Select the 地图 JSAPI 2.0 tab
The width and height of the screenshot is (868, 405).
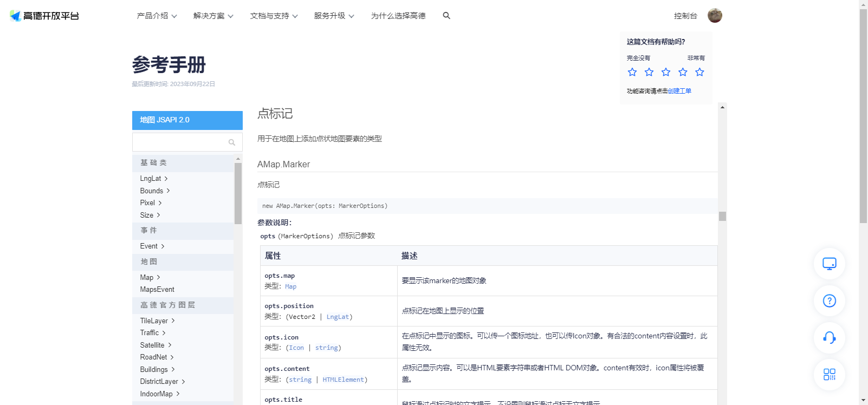pos(187,120)
